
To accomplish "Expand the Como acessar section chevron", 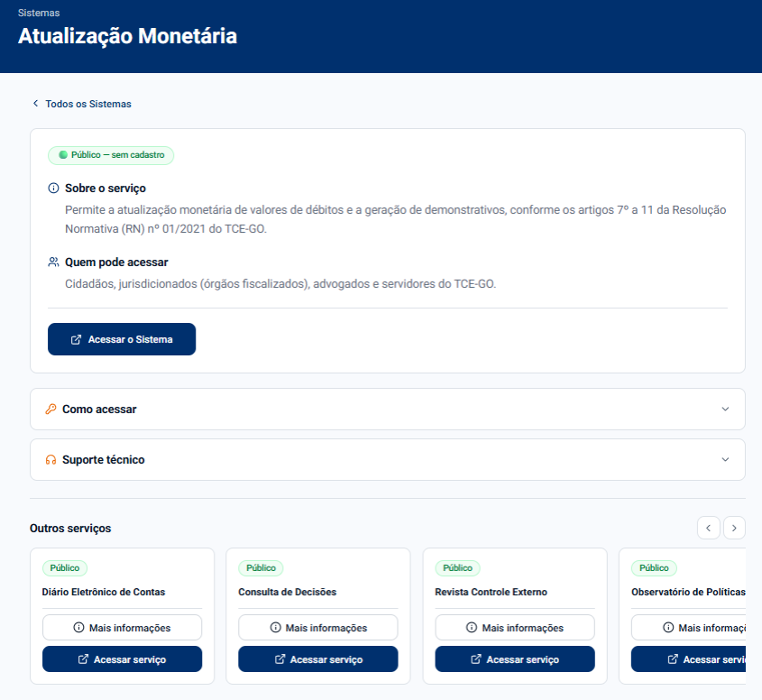I will tap(725, 410).
